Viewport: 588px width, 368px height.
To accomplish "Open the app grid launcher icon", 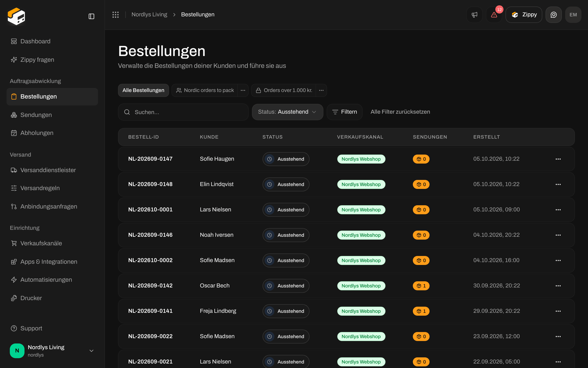I will (115, 15).
